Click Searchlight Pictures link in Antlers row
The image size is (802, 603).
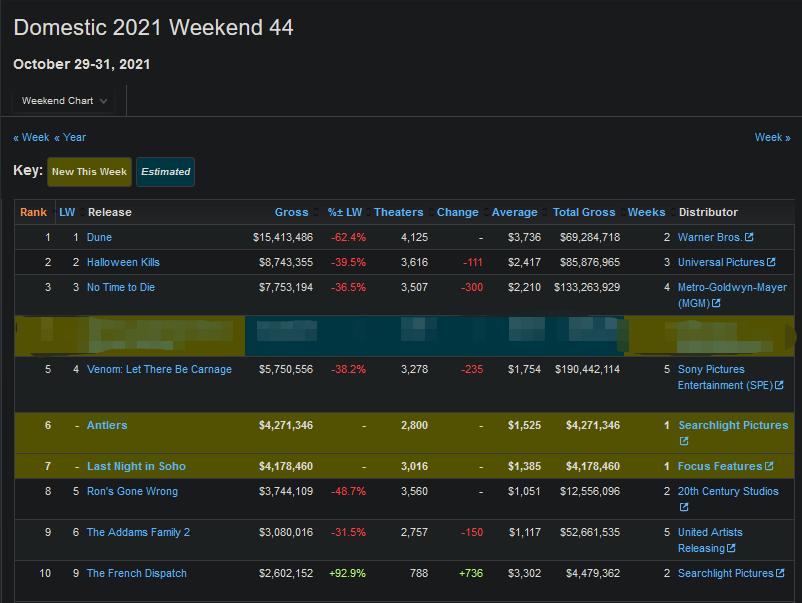coord(733,425)
